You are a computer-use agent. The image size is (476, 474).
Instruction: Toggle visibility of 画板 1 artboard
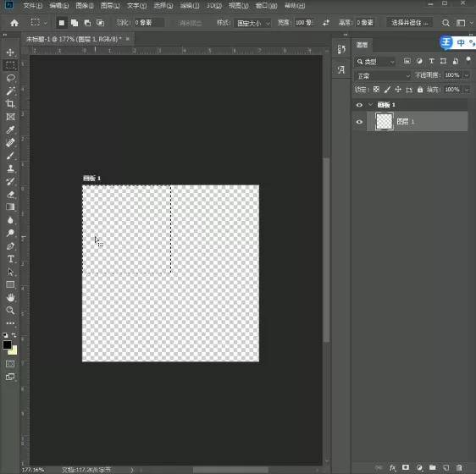click(x=359, y=105)
